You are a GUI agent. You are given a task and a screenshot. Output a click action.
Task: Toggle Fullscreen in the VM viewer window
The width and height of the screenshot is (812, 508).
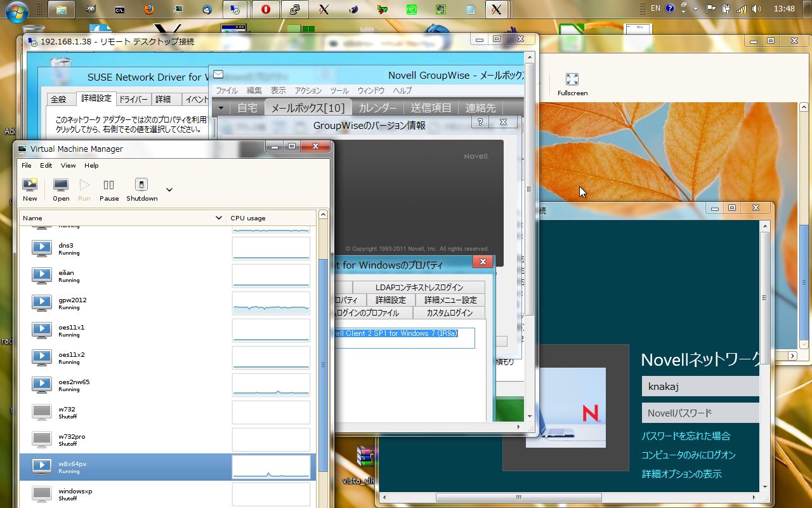(x=572, y=84)
